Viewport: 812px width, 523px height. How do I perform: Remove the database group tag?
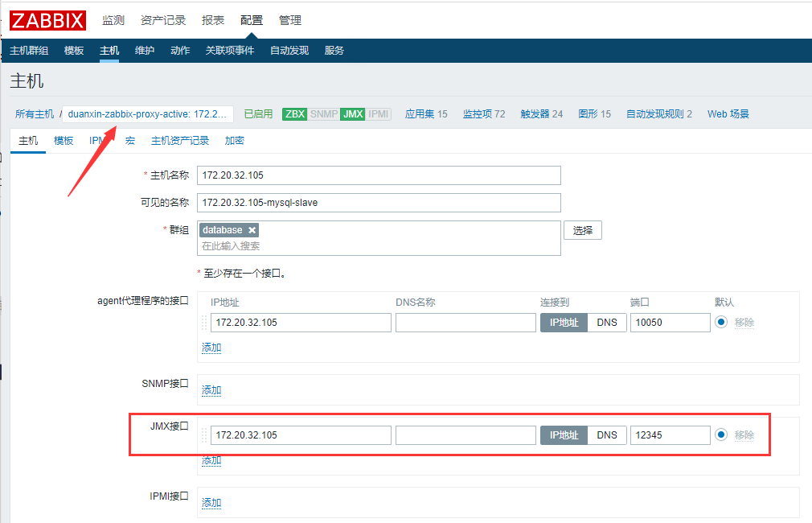252,230
